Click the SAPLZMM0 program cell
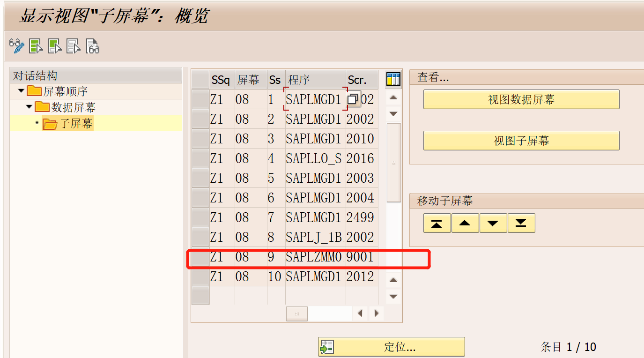 pos(316,257)
